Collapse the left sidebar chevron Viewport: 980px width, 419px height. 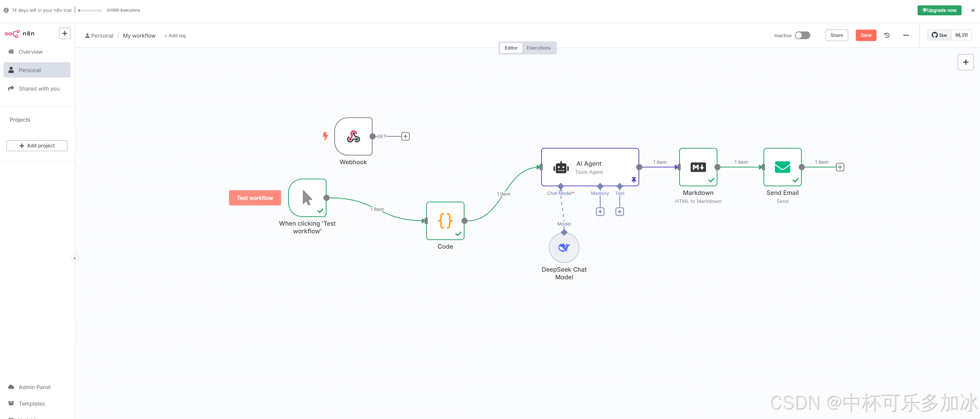pos(75,258)
